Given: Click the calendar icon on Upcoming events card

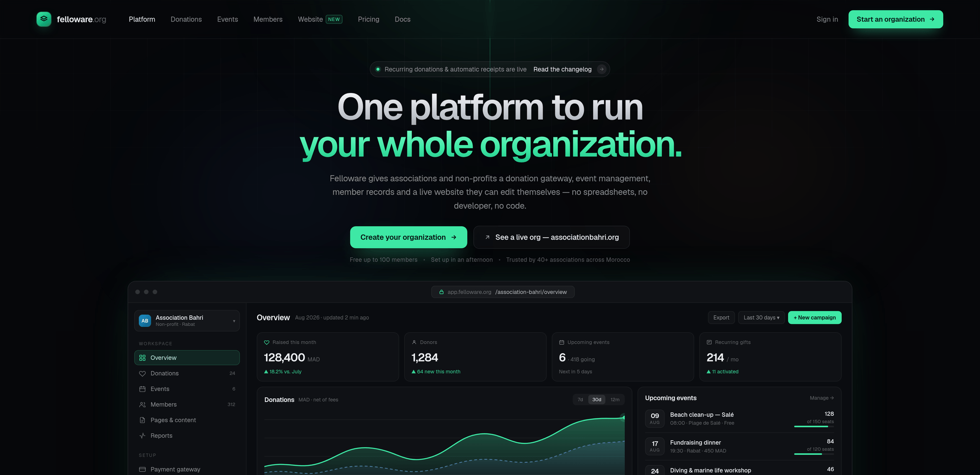Looking at the screenshot, I should pyautogui.click(x=561, y=343).
